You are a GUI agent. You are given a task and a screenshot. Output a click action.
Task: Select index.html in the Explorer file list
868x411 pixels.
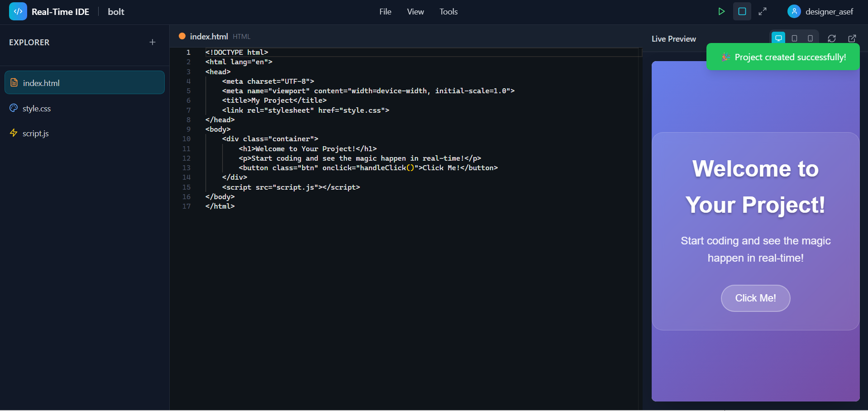[x=85, y=82]
